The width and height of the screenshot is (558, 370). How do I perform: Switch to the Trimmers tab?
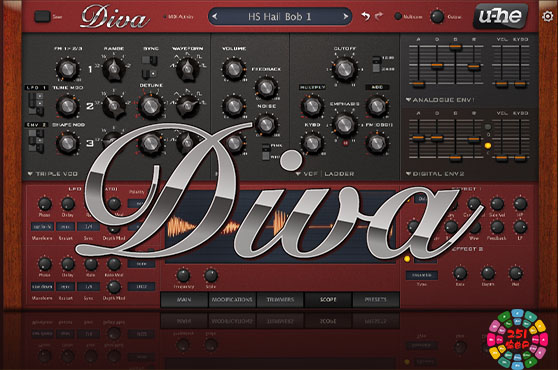[280, 300]
